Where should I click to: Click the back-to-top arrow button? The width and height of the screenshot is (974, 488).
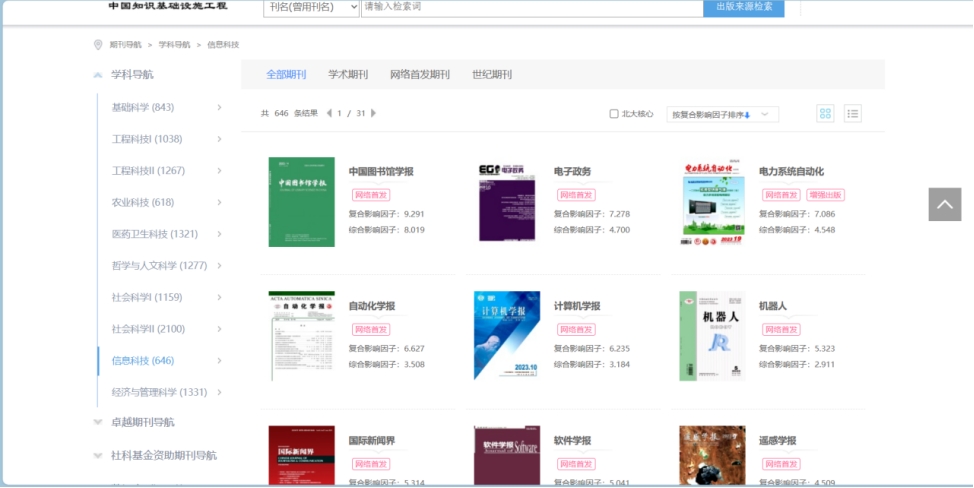pyautogui.click(x=945, y=204)
